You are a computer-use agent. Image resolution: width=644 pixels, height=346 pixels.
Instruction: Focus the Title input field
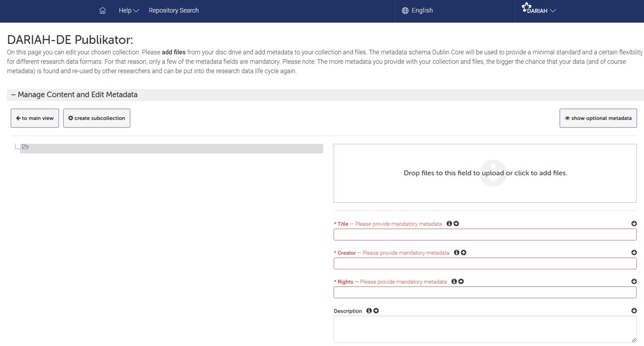coord(485,235)
